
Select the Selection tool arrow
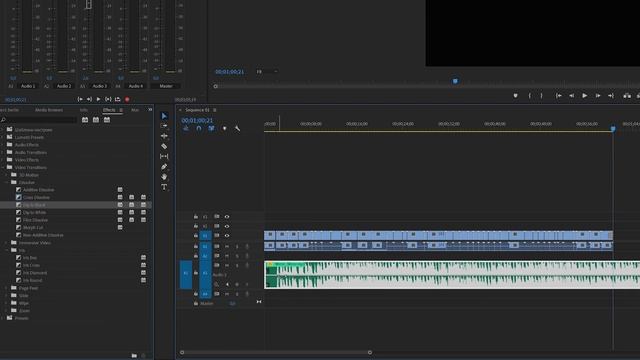[164, 116]
